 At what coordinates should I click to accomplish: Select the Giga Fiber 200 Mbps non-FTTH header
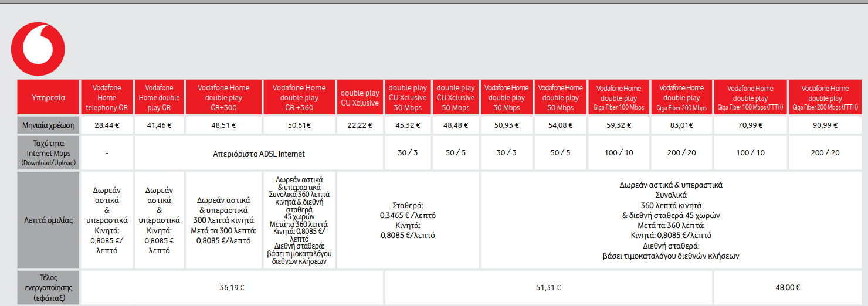(681, 97)
